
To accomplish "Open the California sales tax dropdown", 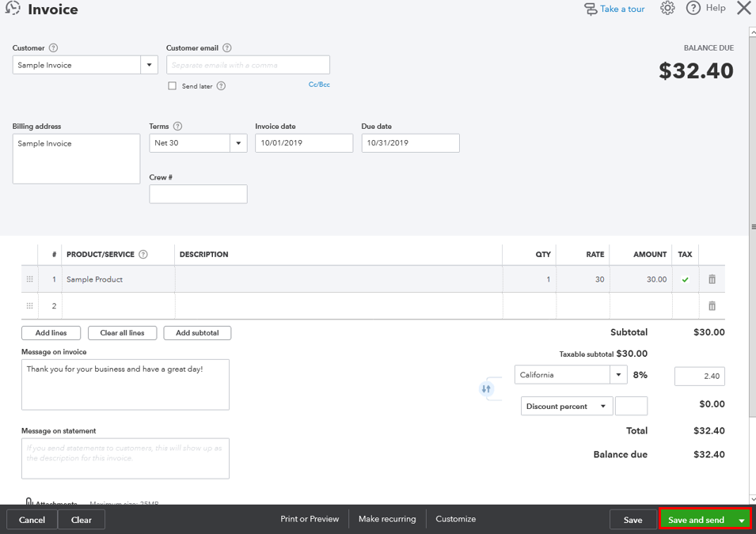I will [620, 374].
